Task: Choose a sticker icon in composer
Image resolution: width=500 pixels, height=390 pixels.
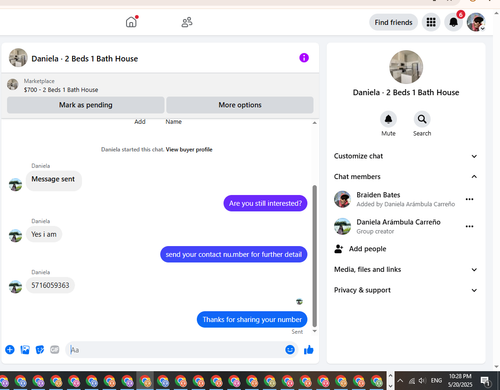Action: pyautogui.click(x=40, y=350)
